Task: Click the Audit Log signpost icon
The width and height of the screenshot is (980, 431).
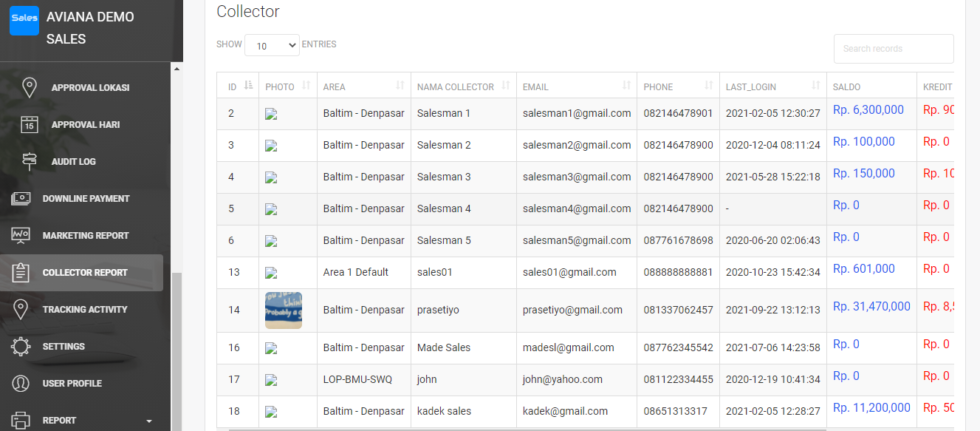Action: click(30, 161)
